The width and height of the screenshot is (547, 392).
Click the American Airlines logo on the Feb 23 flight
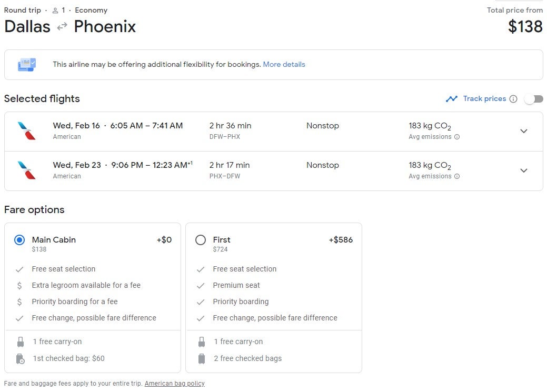pyautogui.click(x=27, y=170)
